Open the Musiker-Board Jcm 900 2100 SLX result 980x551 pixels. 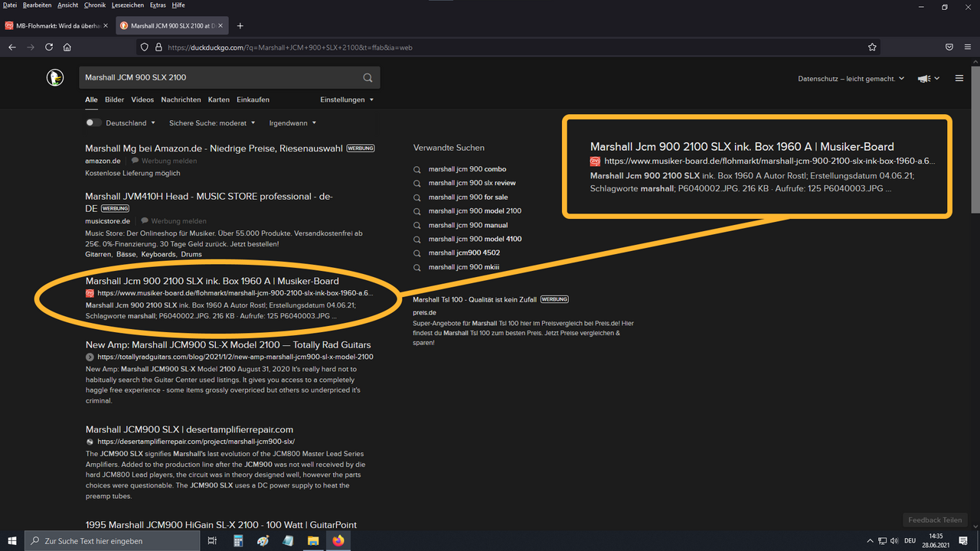[x=212, y=281]
